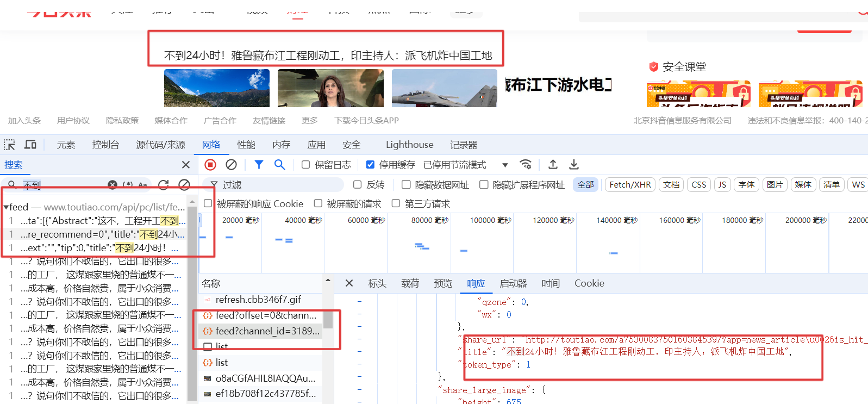Open the 载荷 Payload tab
This screenshot has width=868, height=404.
tap(410, 283)
